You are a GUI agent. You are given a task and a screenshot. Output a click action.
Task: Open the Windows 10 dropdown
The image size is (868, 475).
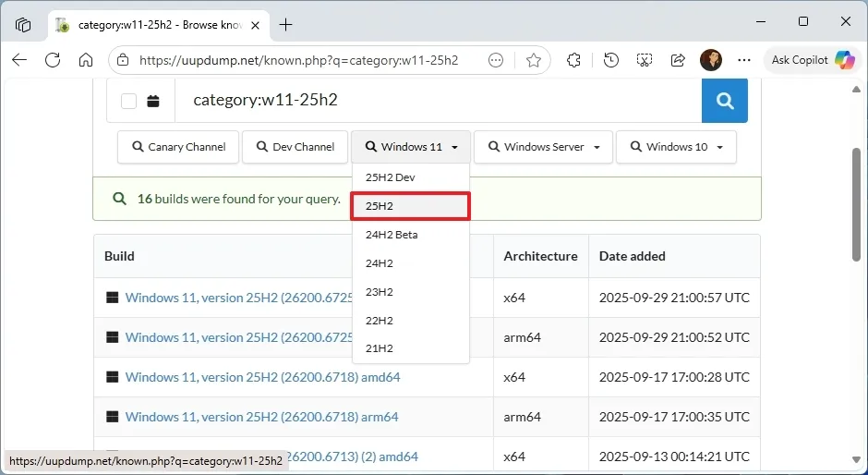tap(676, 147)
